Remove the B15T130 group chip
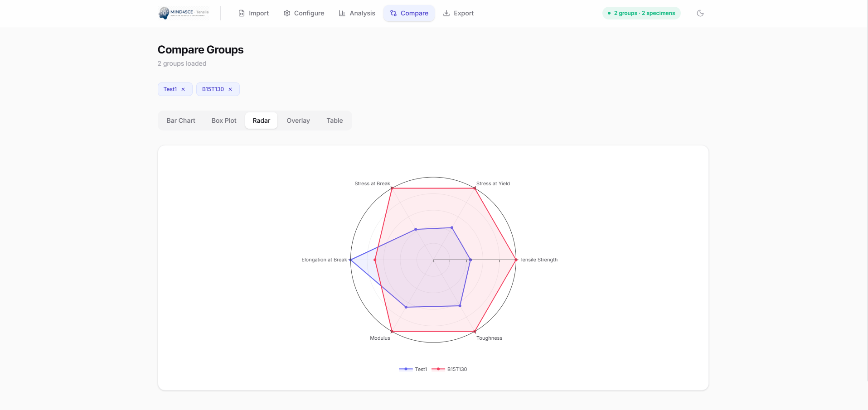 point(230,89)
